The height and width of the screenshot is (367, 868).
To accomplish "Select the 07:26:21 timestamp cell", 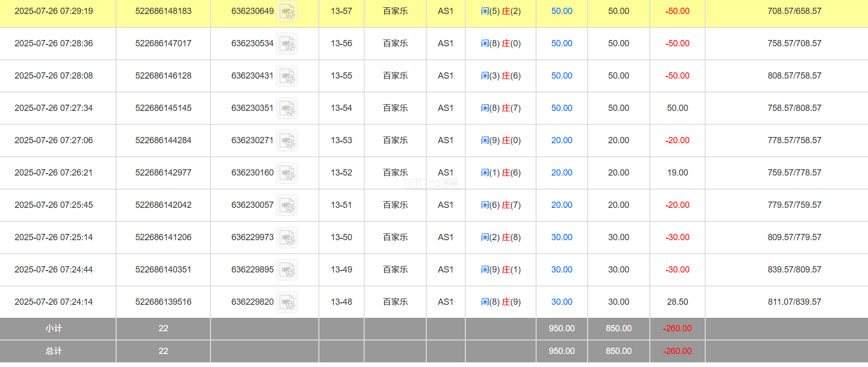I will [x=53, y=173].
